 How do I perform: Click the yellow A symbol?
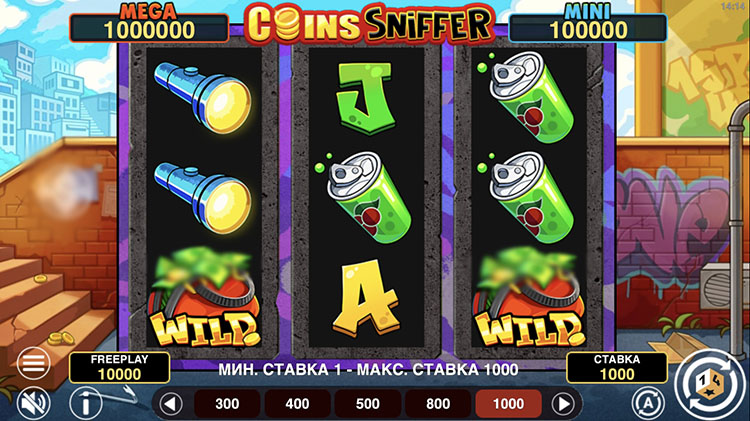365,298
